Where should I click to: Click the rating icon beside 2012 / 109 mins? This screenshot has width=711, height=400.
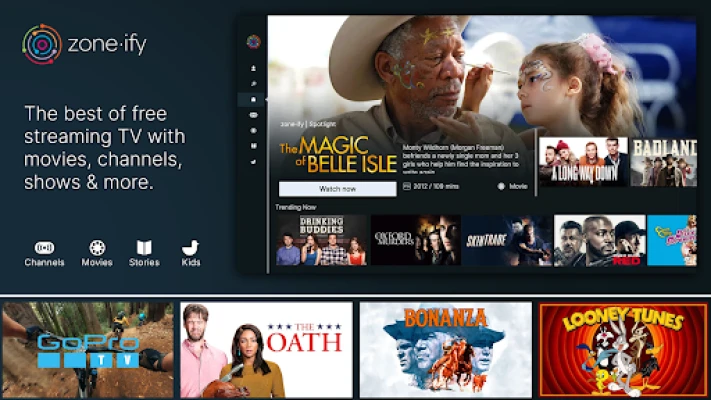pyautogui.click(x=407, y=186)
